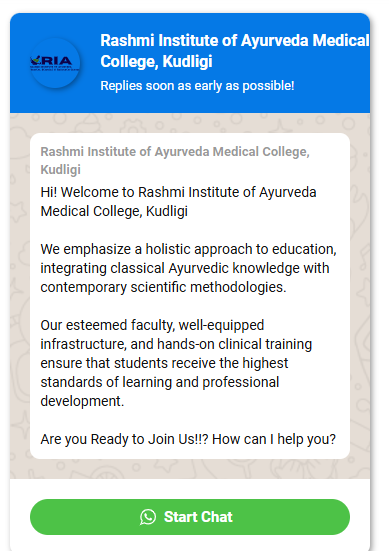
Task: Click 'standards of learning and professional' line
Action: coord(160,382)
